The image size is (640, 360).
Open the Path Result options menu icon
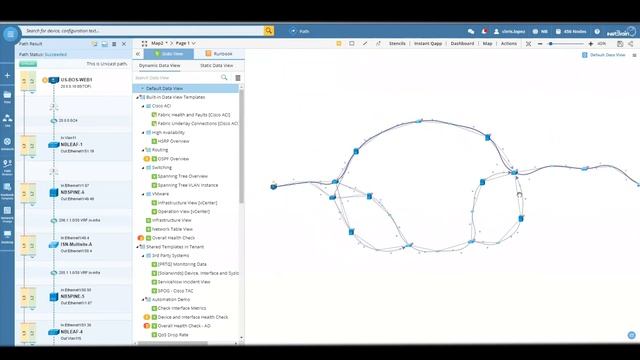(114, 44)
